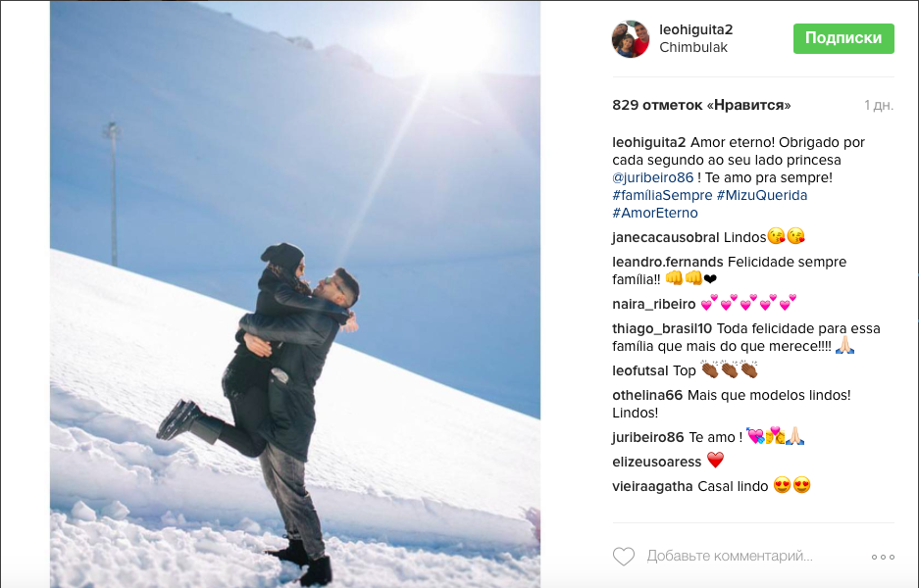Image resolution: width=919 pixels, height=588 pixels.
Task: Visit thiago_brasil10 commenter profile
Action: click(x=662, y=328)
